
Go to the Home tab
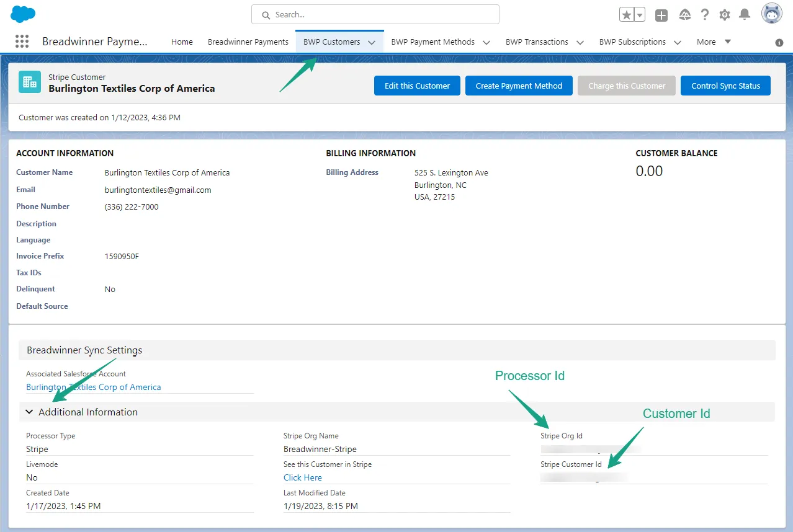point(182,42)
